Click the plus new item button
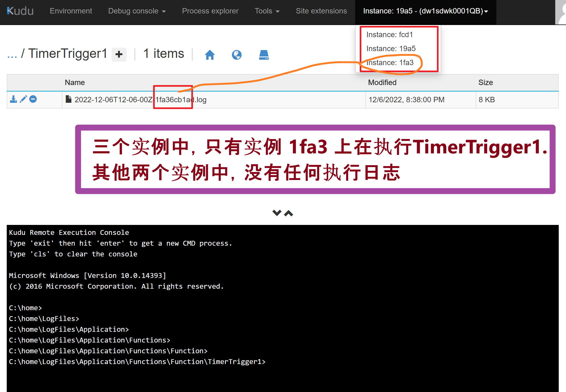The height and width of the screenshot is (392, 566). (x=119, y=55)
